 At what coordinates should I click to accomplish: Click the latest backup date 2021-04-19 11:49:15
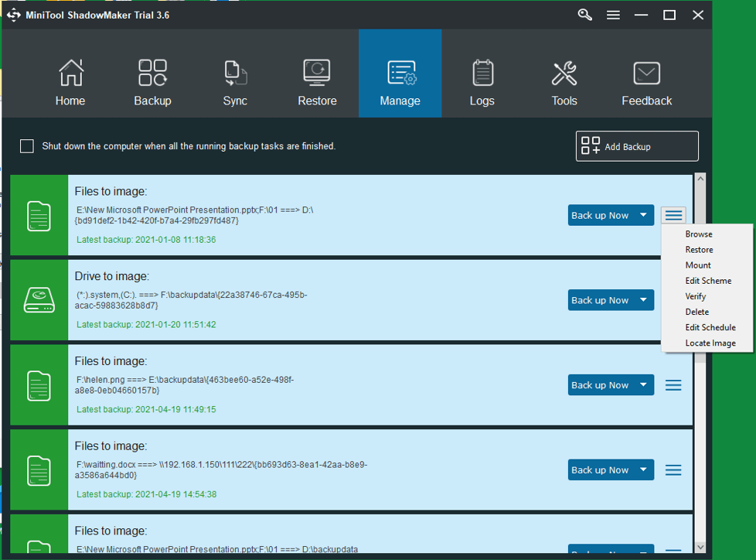point(175,409)
